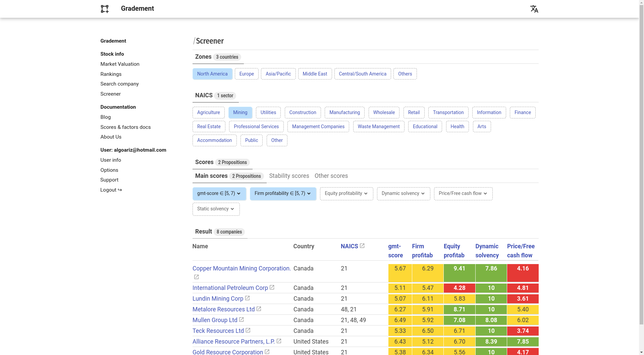Enable the Professional Services sector filter

[x=256, y=126]
